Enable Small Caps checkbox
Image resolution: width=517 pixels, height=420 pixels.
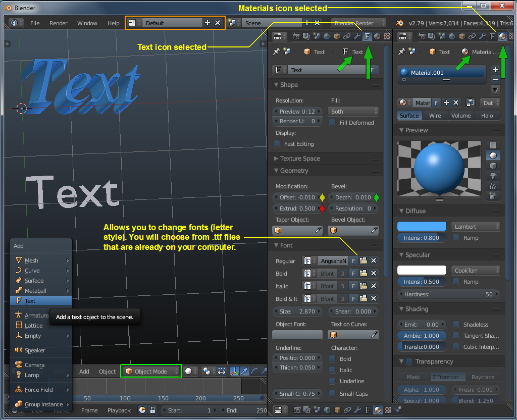coord(332,394)
